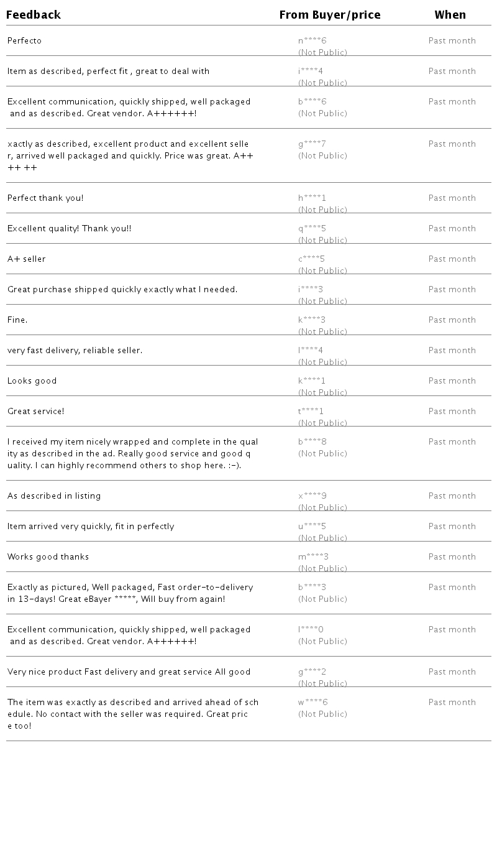Click the Feedback column header
Image resolution: width=497 pixels, height=868 pixels.
[x=34, y=15]
